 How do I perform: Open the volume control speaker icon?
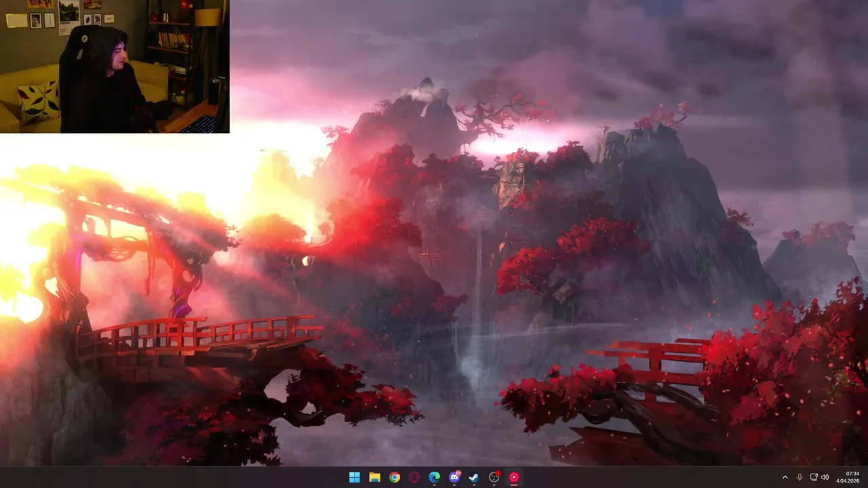[825, 477]
